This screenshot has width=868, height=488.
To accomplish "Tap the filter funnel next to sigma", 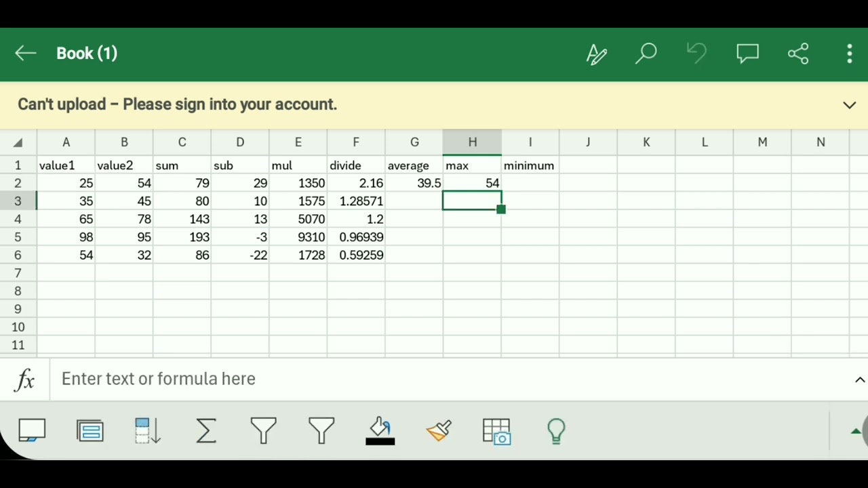I will [264, 431].
